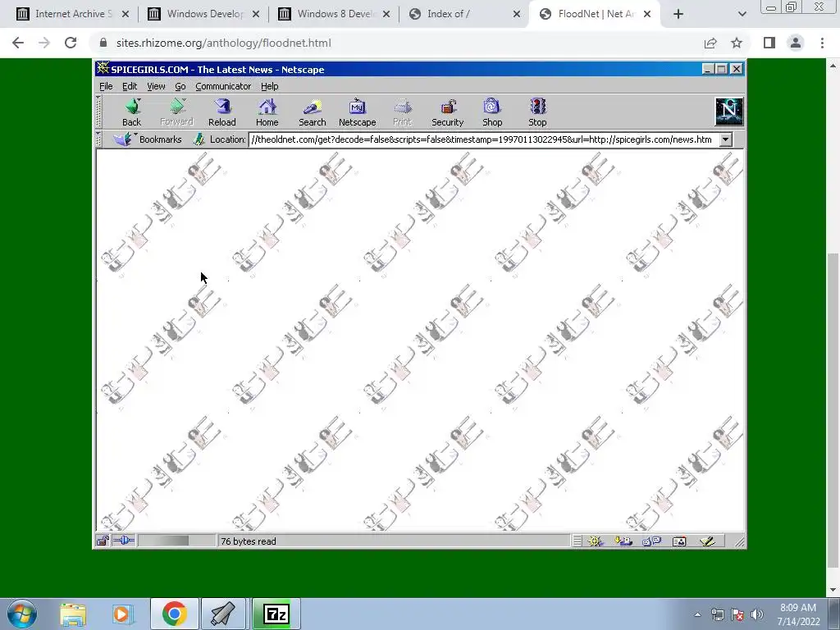Reload the Chrome page

[71, 43]
